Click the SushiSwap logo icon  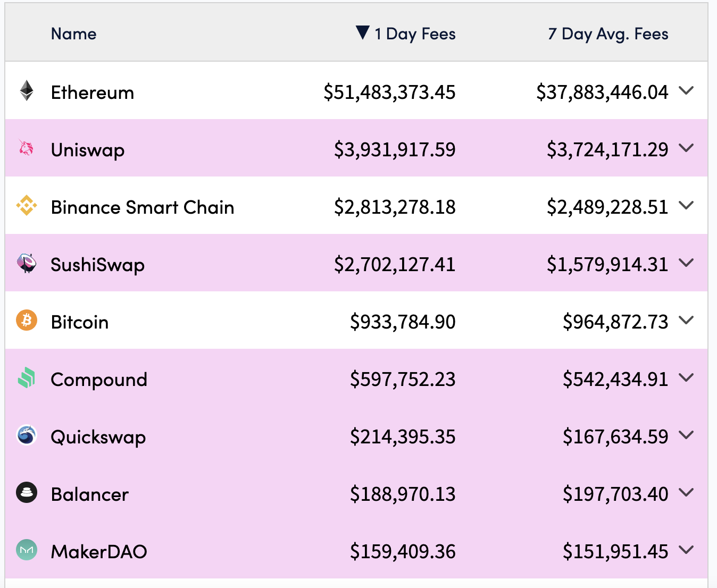click(27, 263)
